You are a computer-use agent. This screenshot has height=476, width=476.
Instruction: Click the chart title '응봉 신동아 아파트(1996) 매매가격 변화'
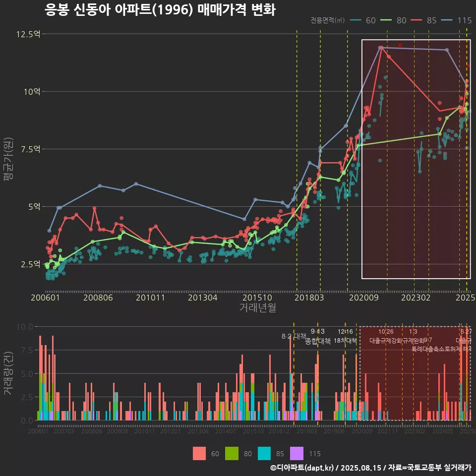(160, 10)
